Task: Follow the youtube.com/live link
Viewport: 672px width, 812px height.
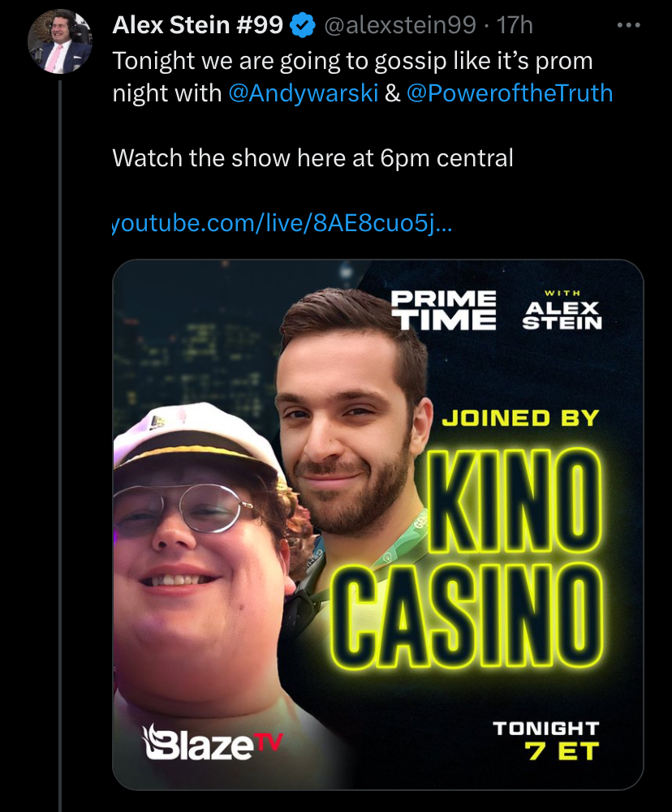Action: pos(282,223)
